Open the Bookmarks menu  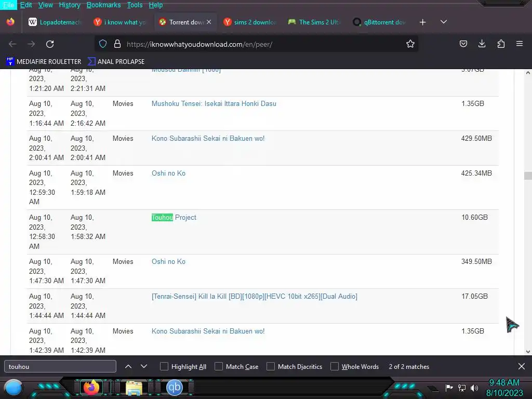click(x=104, y=5)
